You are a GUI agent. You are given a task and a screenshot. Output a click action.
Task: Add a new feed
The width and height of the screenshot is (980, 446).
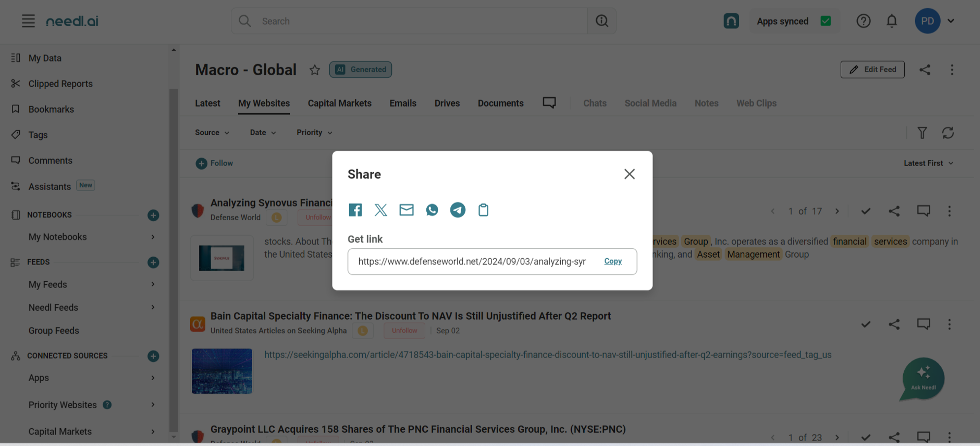point(153,263)
